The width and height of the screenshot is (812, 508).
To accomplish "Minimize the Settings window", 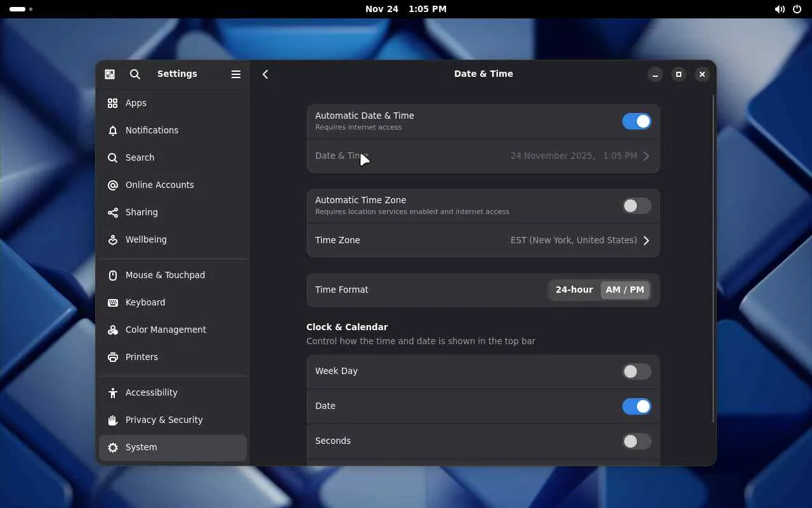I will pos(655,74).
